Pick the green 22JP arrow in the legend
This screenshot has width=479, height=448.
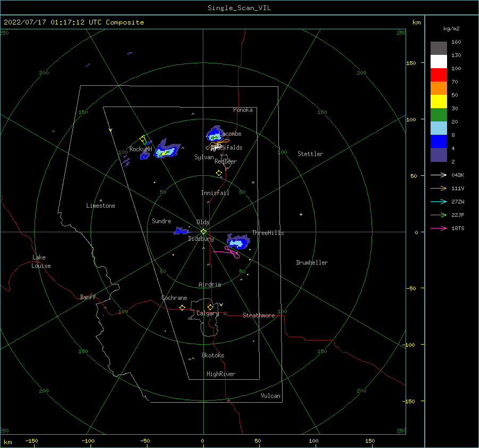point(439,215)
